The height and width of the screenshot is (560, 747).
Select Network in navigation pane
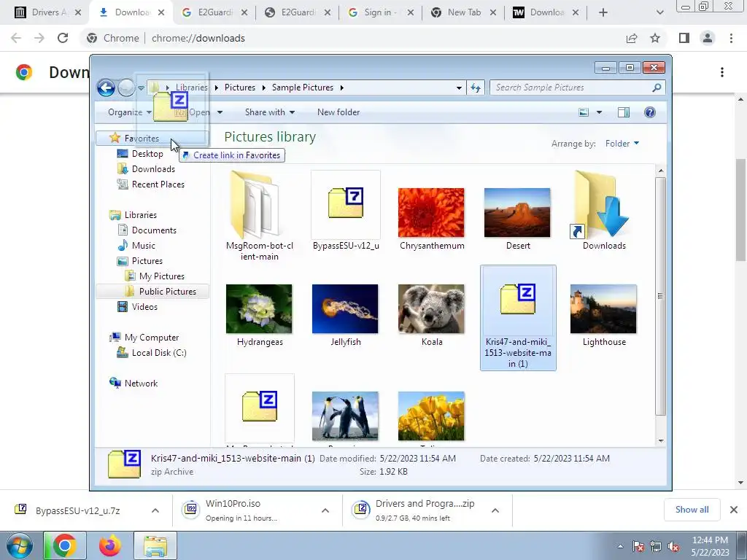point(141,384)
